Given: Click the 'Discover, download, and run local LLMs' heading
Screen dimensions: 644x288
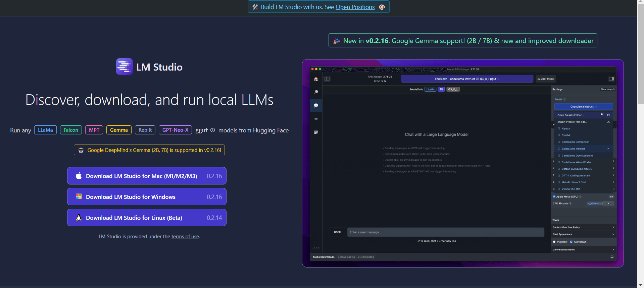Looking at the screenshot, I should 149,99.
